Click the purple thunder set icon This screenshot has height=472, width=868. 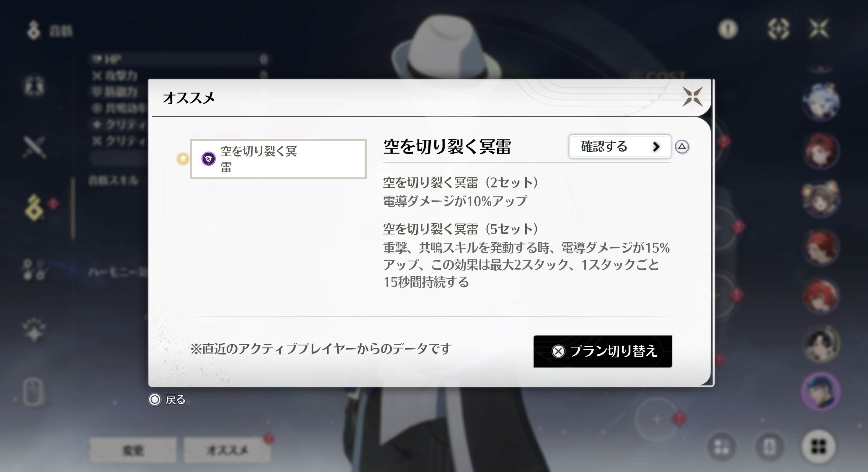click(x=208, y=159)
